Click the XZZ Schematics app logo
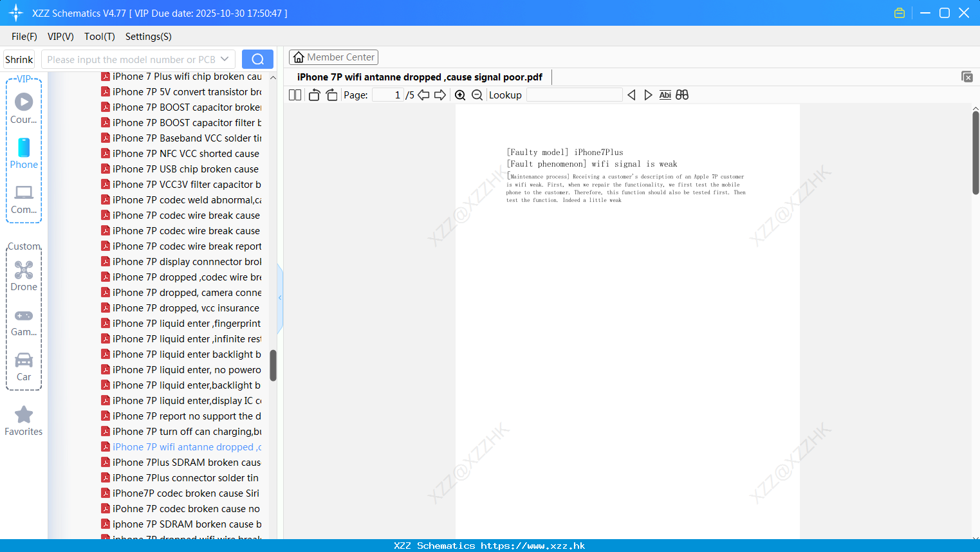The height and width of the screenshot is (552, 980). click(15, 13)
